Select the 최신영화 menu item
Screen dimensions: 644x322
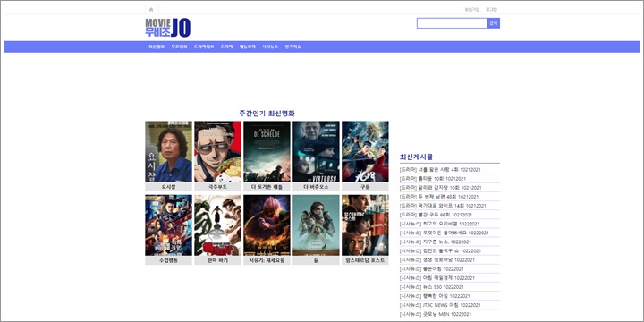[x=157, y=47]
